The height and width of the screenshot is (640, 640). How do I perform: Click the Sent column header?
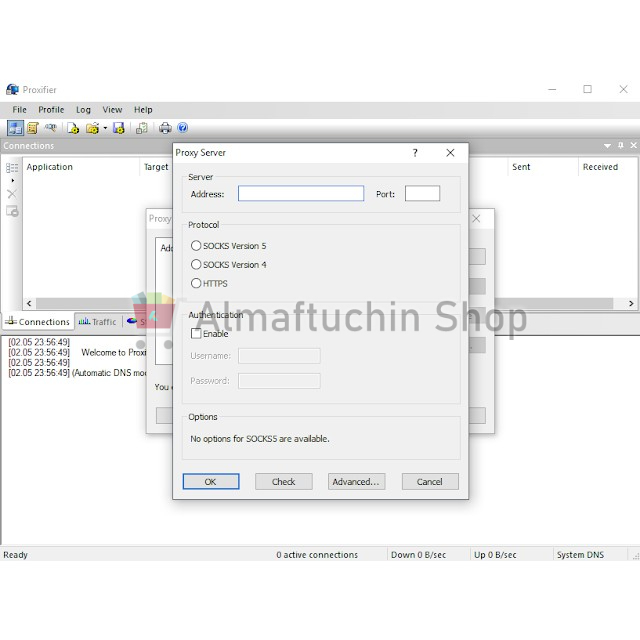tap(521, 167)
